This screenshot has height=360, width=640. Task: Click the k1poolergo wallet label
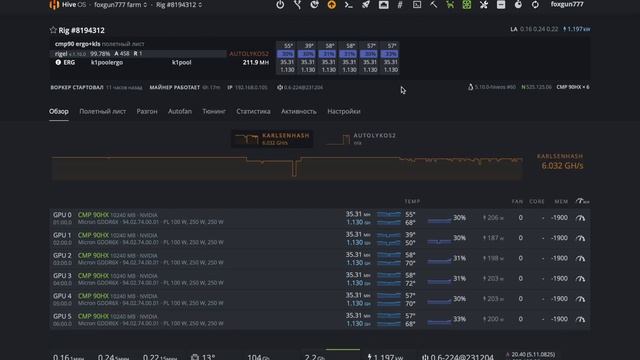(107, 62)
